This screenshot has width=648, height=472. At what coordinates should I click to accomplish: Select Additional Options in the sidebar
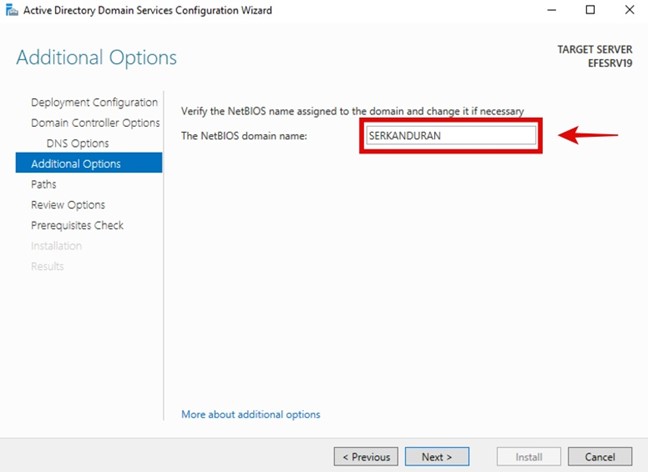coord(89,163)
